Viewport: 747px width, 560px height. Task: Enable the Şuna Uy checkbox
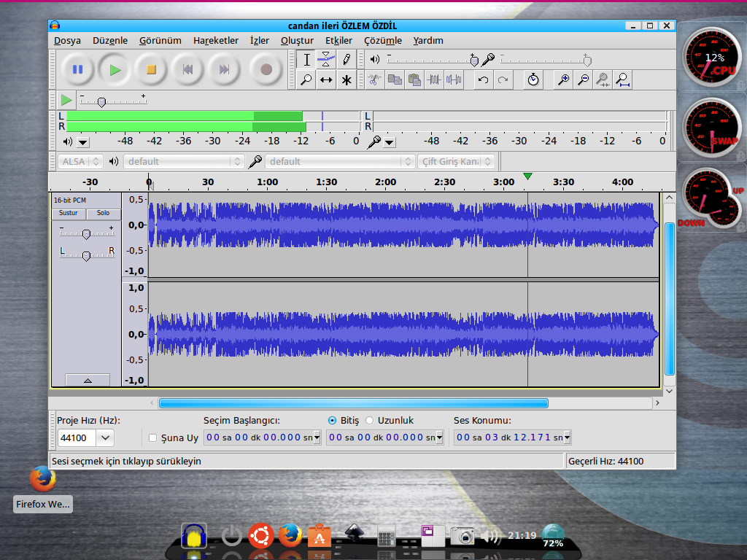coord(152,437)
